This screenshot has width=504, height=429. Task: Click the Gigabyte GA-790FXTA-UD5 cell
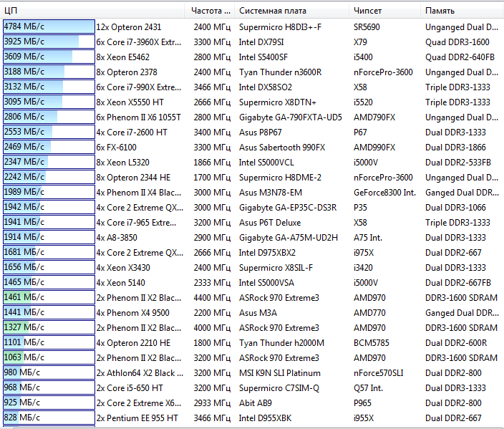pyautogui.click(x=290, y=117)
